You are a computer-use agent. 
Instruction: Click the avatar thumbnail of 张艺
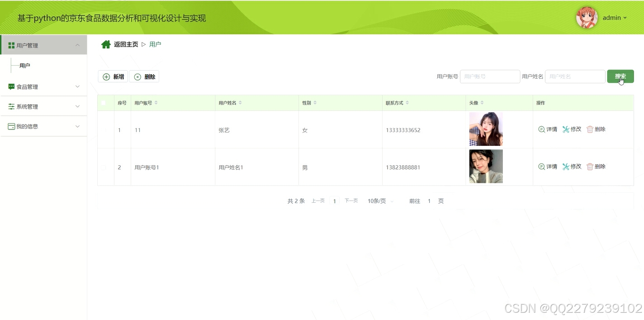pos(486,129)
